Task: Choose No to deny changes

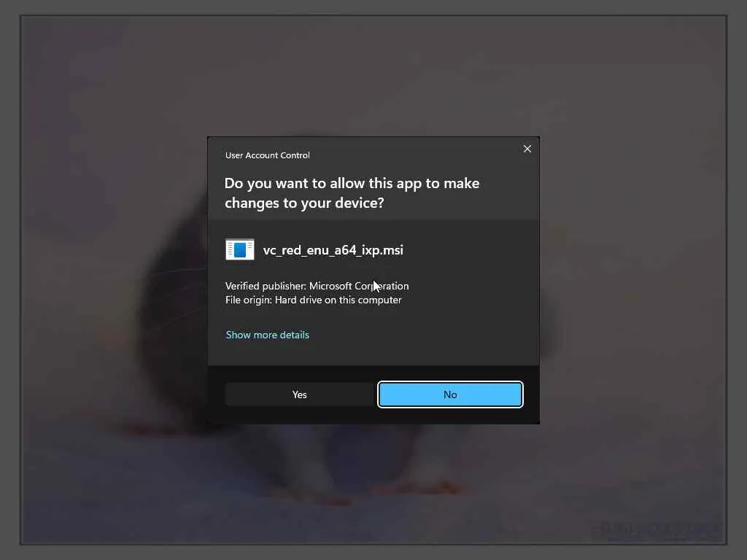Action: click(x=450, y=394)
